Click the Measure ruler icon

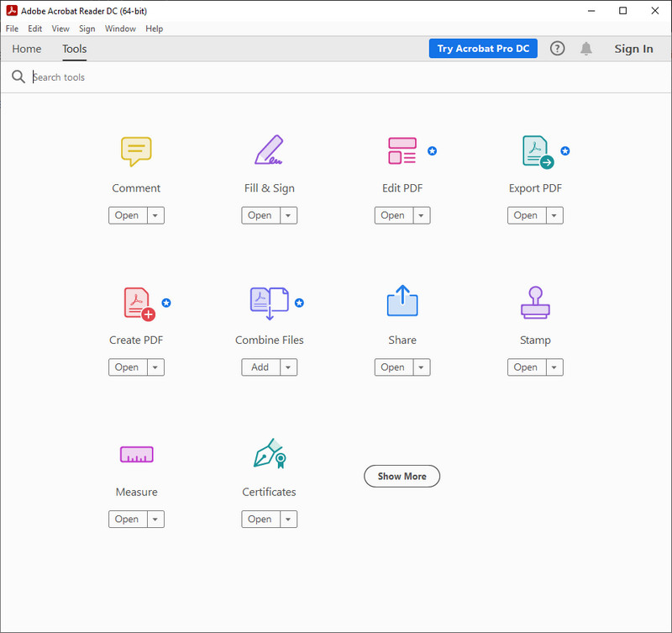tap(136, 455)
